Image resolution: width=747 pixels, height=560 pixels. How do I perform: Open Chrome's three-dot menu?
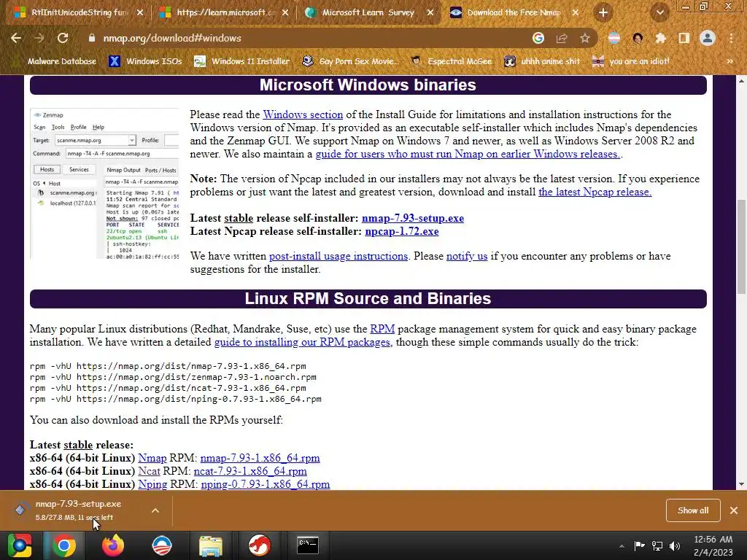click(731, 38)
